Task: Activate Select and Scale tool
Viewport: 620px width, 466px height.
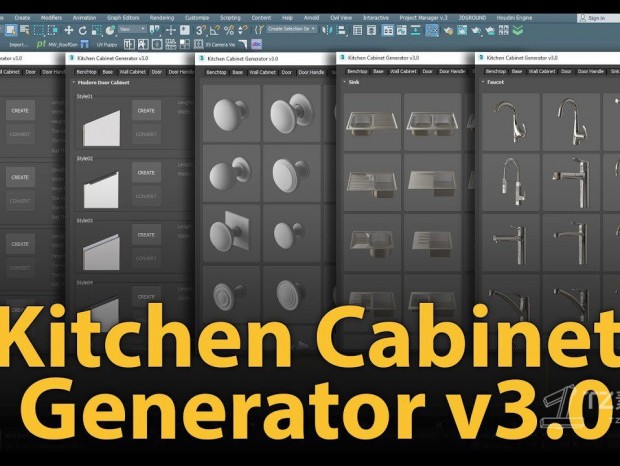Action: click(96, 30)
